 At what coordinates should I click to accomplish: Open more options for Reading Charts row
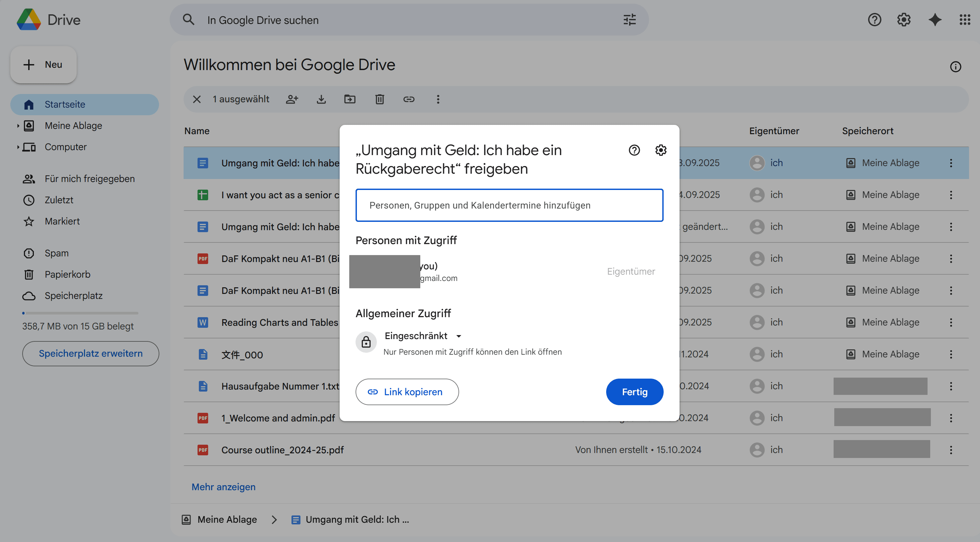[951, 322]
